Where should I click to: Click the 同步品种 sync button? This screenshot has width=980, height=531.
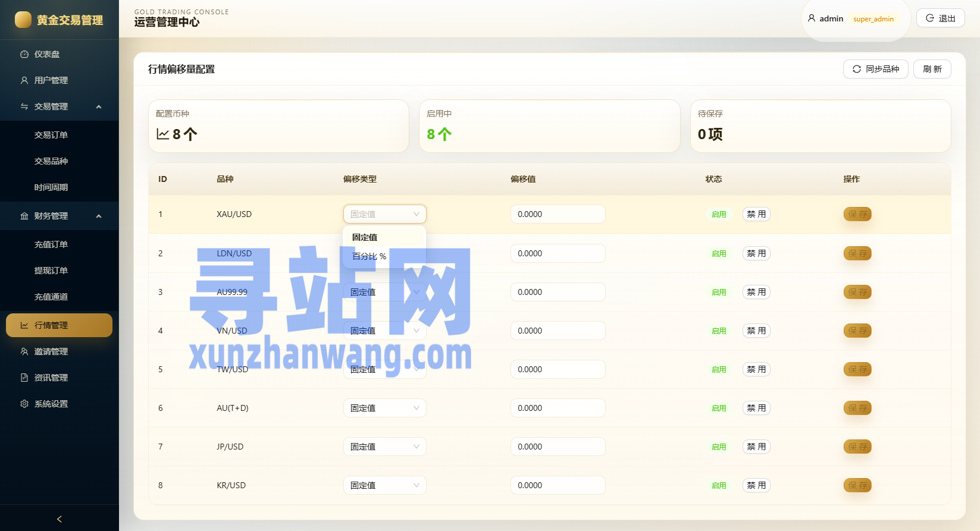click(875, 69)
